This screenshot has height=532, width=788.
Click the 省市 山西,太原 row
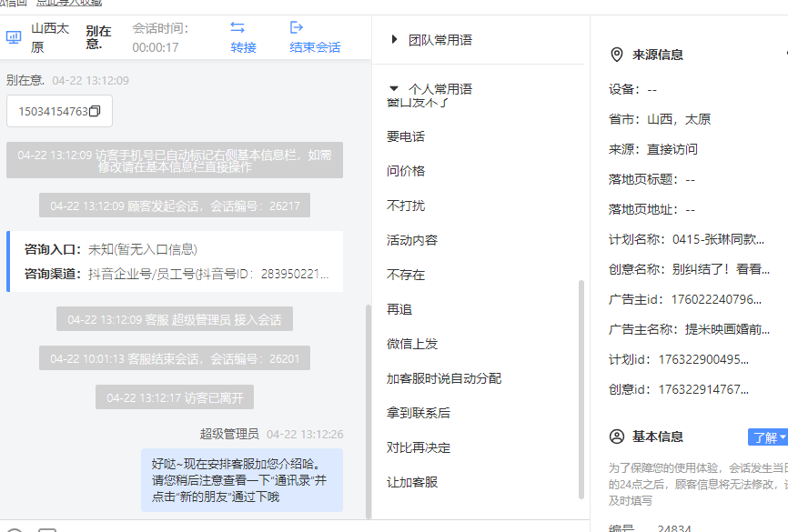click(660, 119)
